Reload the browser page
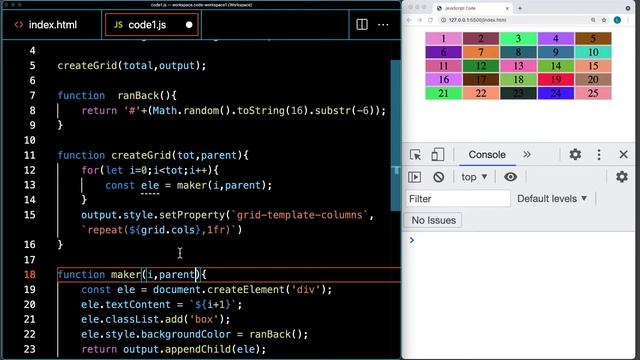The height and width of the screenshot is (360, 640). [x=430, y=20]
